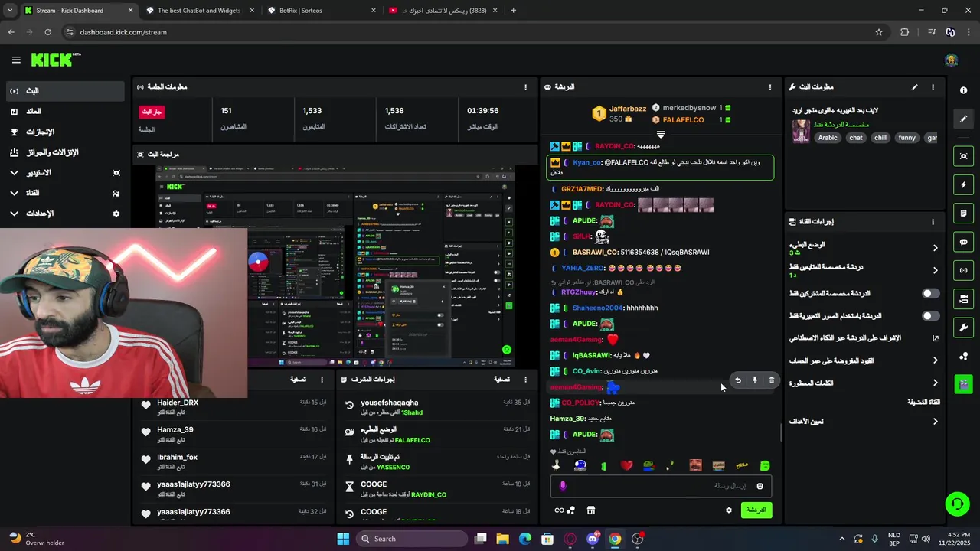Reply to the hovered chat message with the arrow icon

click(x=738, y=380)
